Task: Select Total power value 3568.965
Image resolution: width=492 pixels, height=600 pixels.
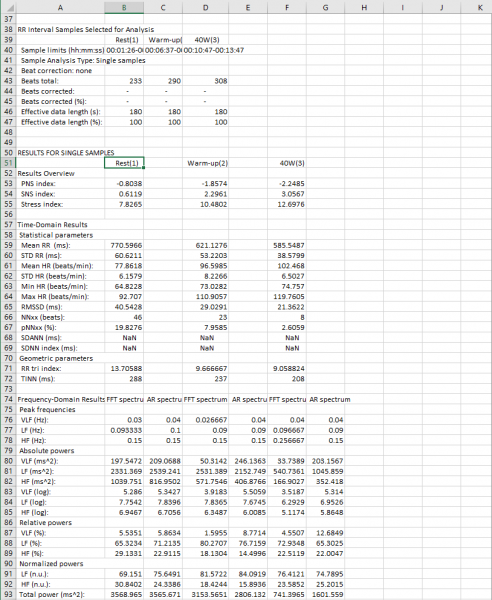Action: pos(124,595)
